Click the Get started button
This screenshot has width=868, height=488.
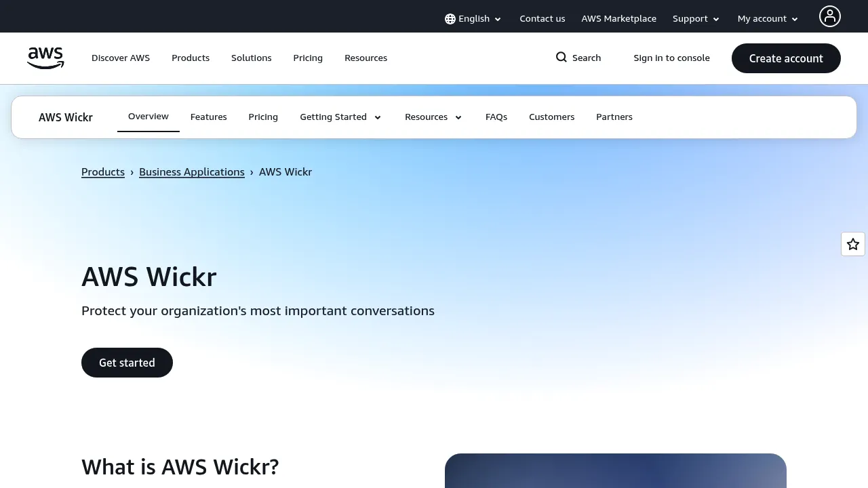click(x=127, y=363)
